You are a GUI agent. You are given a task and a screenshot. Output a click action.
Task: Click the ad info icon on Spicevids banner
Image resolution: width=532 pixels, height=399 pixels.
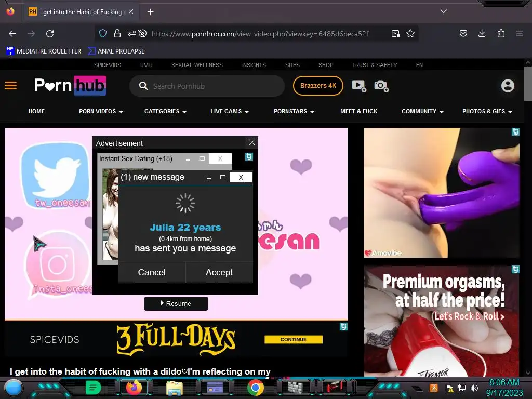pos(343,326)
